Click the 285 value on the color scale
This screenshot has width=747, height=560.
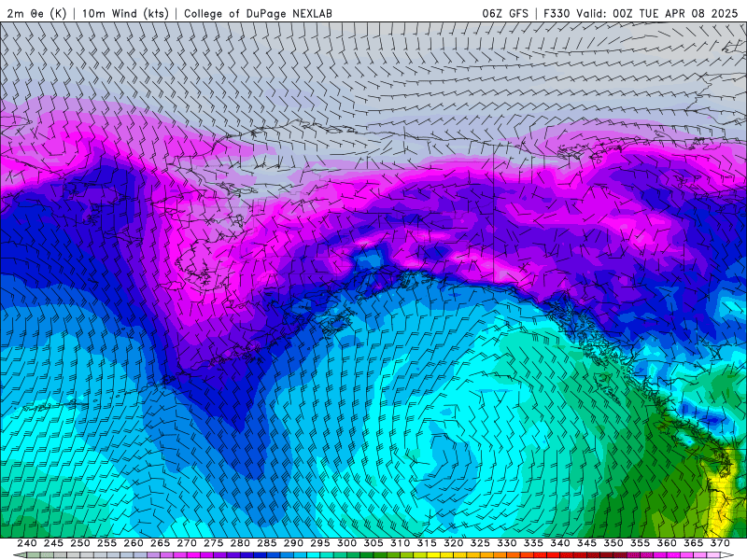pyautogui.click(x=267, y=543)
